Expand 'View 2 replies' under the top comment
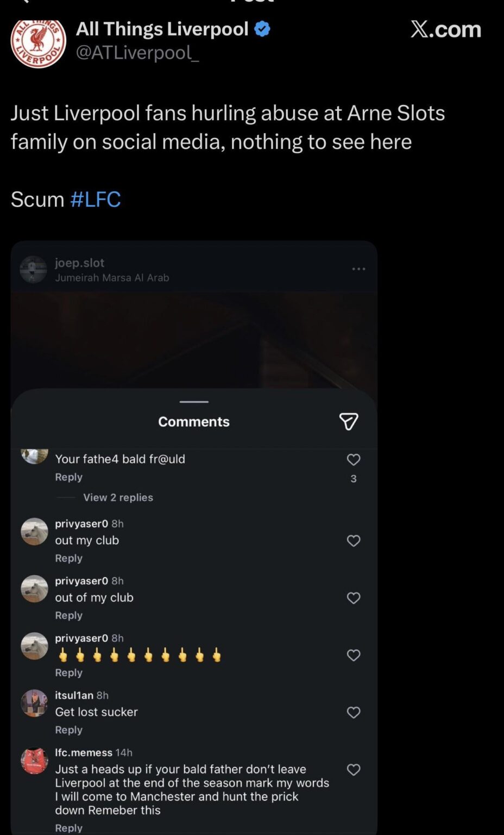504x835 pixels. pos(117,497)
